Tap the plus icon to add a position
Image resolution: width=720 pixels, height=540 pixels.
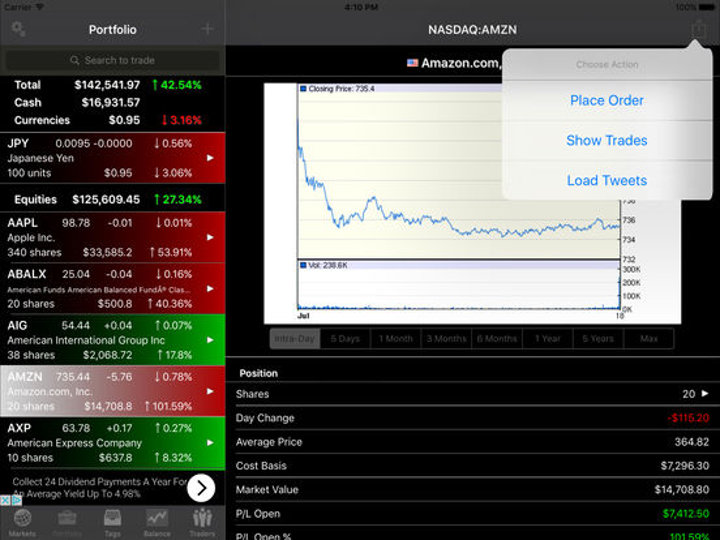(x=208, y=29)
